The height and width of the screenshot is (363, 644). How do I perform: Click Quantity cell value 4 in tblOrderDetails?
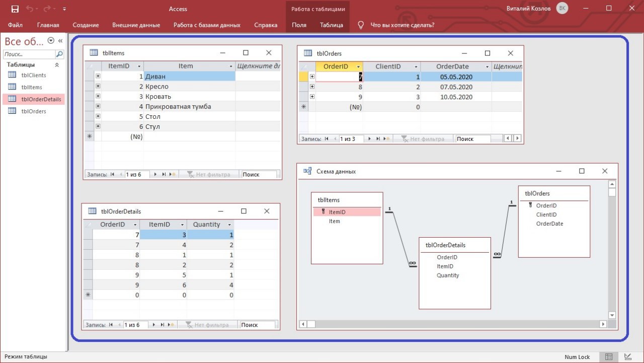tap(210, 285)
